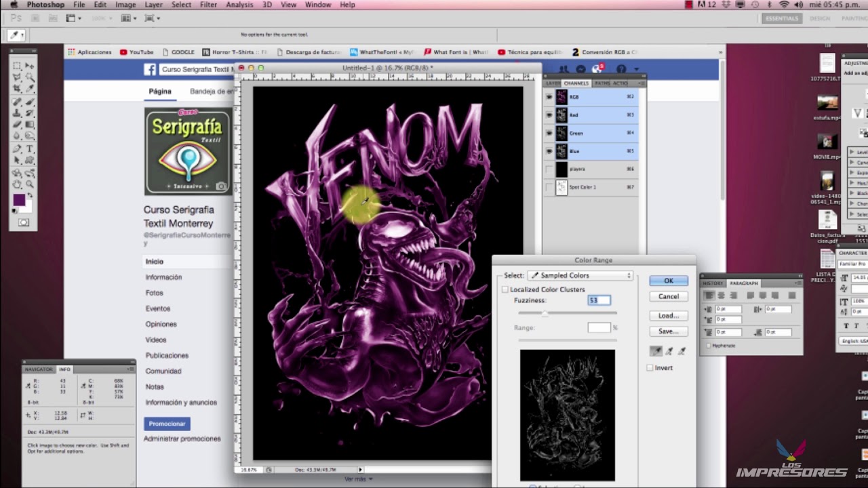Open the Paragraph panel flyout menu
868x488 pixels.
coord(797,283)
